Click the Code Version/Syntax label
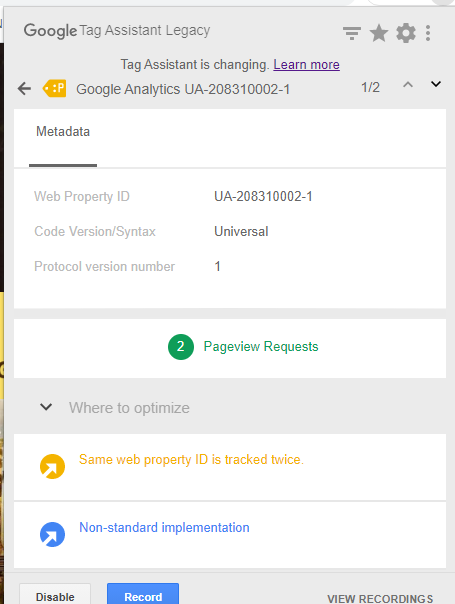 [95, 232]
